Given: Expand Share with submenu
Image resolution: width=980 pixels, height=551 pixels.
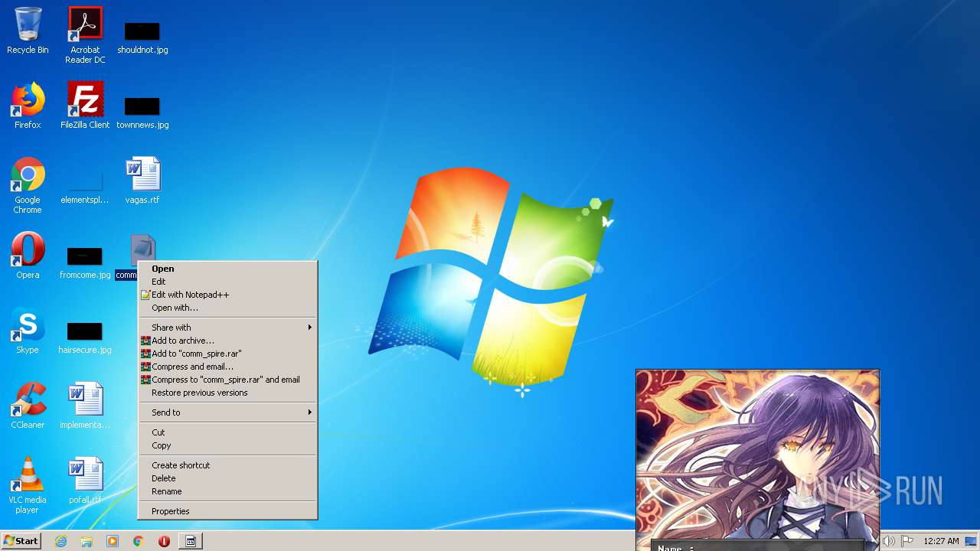Looking at the screenshot, I should [227, 328].
